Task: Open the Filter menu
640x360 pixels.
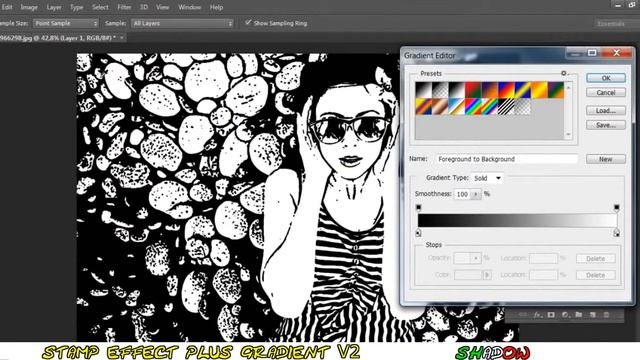Action: pyautogui.click(x=124, y=7)
